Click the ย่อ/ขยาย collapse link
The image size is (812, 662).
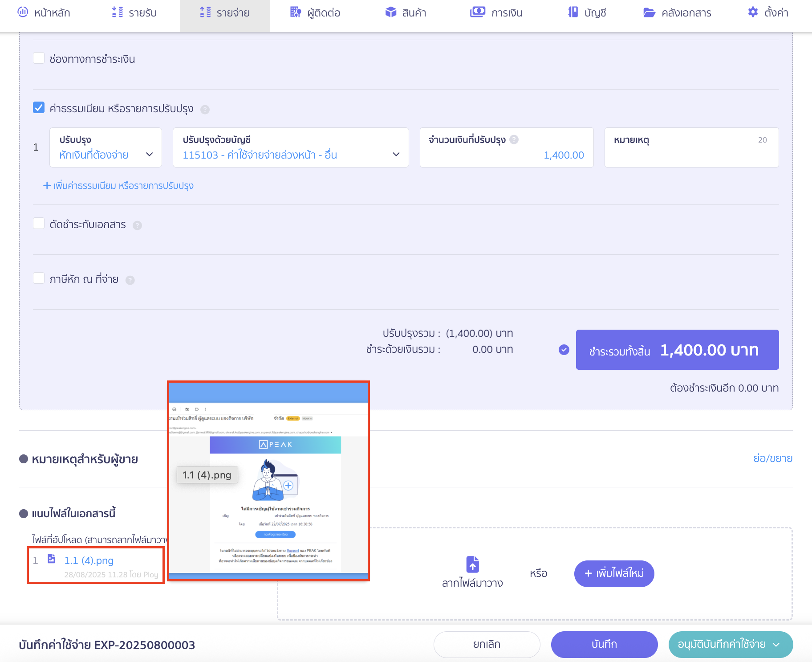click(x=773, y=458)
